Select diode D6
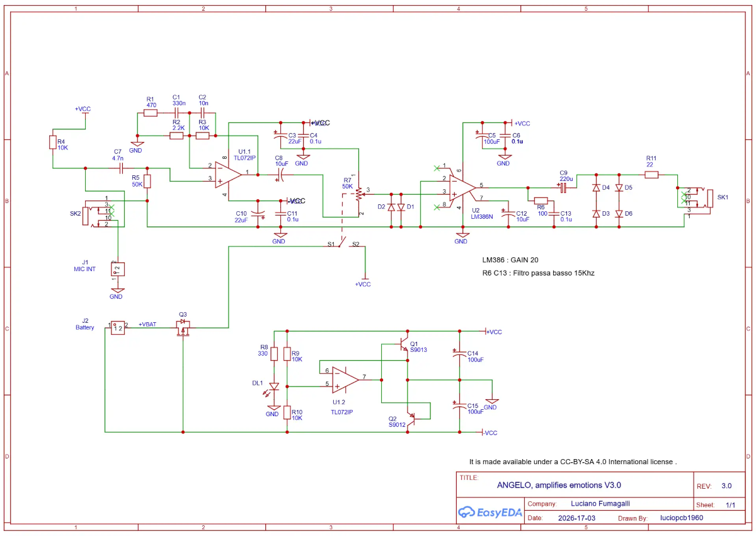Viewport: 756px width, 536px height. [x=619, y=214]
